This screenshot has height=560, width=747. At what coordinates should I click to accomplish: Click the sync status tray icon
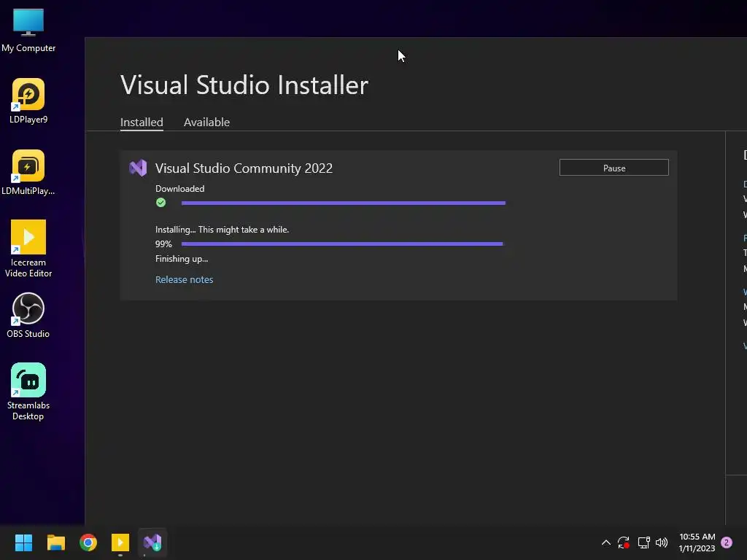[x=624, y=542]
